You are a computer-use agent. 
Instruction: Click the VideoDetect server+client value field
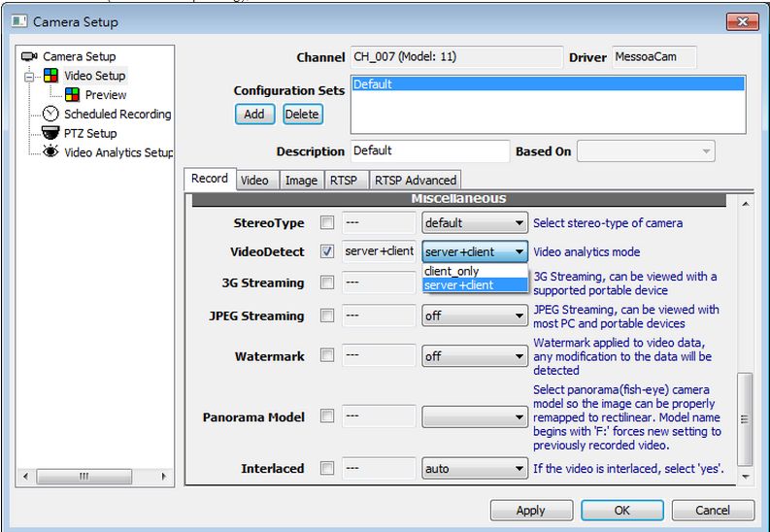379,251
